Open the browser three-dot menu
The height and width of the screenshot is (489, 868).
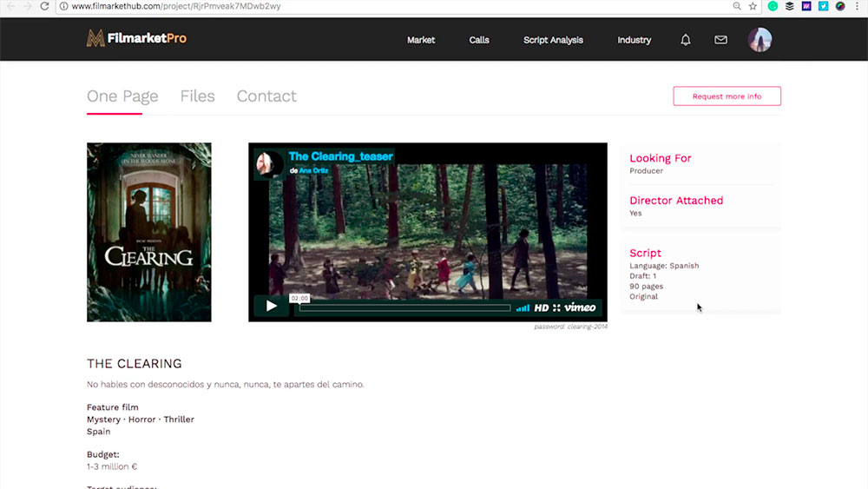click(857, 6)
